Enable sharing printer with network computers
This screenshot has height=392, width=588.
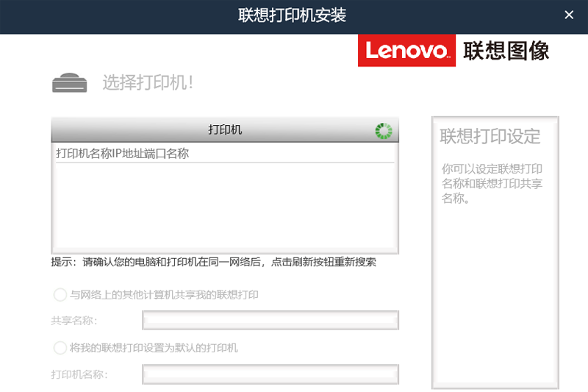point(60,295)
